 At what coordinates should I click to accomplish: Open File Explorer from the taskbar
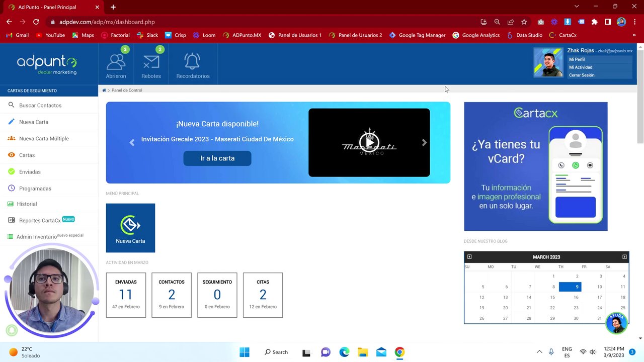tap(362, 352)
